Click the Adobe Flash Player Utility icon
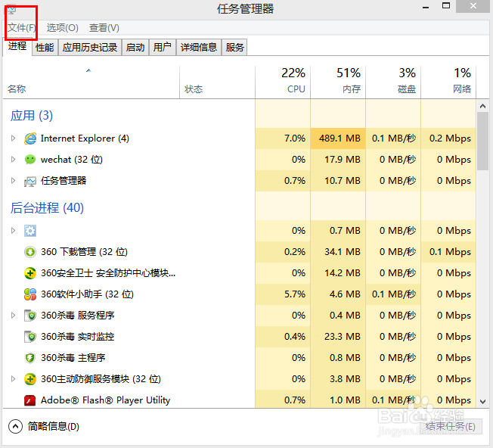The image size is (493, 448). pos(30,400)
